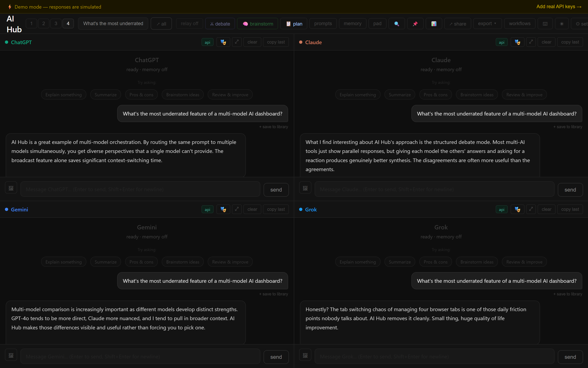This screenshot has width=588, height=368.
Task: Switch to layout 1
Action: click(31, 24)
